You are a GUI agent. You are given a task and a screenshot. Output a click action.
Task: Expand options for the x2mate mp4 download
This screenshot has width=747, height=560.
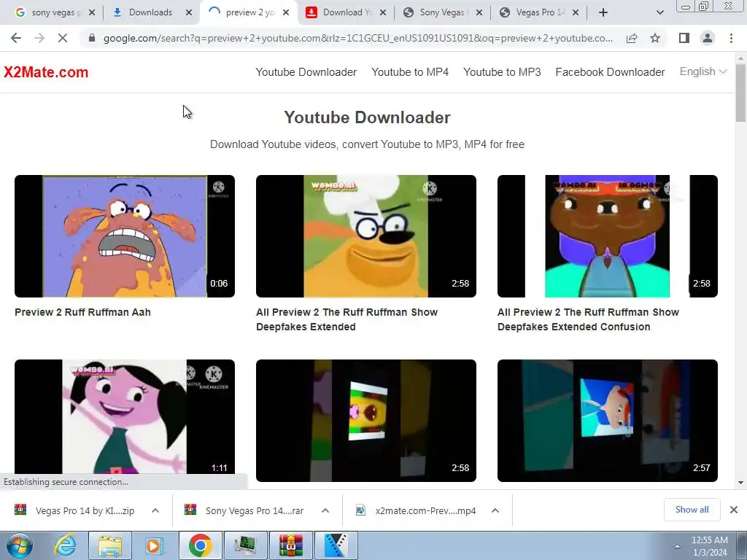tap(495, 510)
